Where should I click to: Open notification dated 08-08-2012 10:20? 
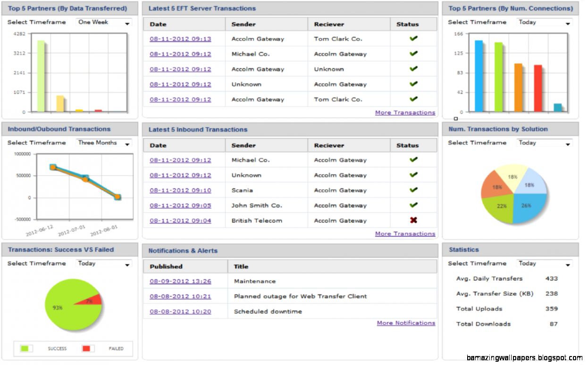click(x=180, y=312)
